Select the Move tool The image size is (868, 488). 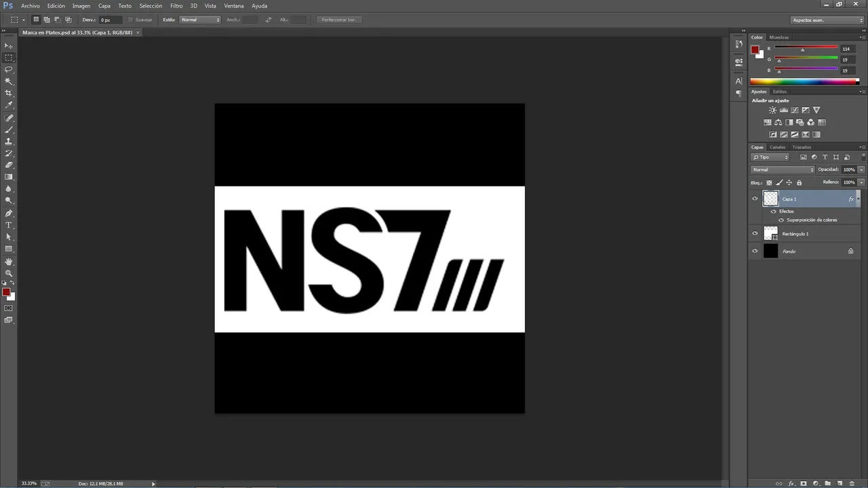pos(9,46)
